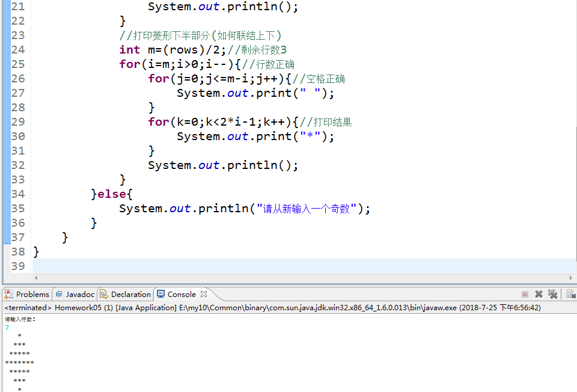
Task: Click the "int" keyword on line 24
Action: 129,50
